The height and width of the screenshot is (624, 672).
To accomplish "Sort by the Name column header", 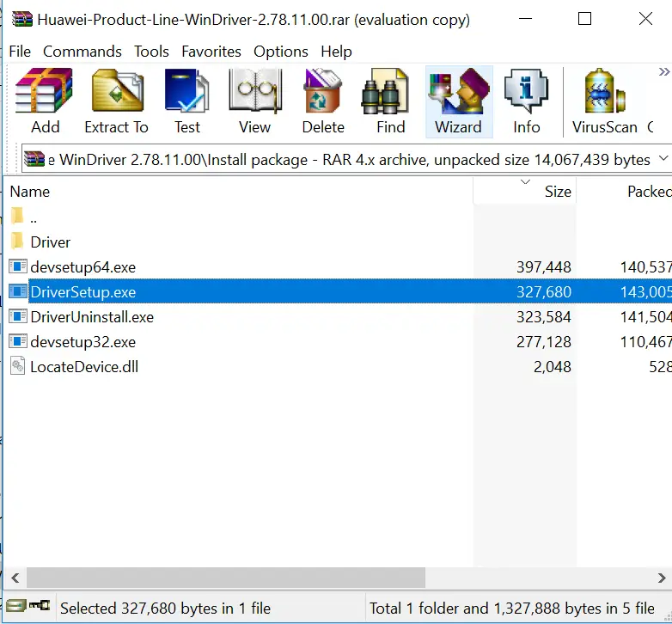I will [x=238, y=191].
